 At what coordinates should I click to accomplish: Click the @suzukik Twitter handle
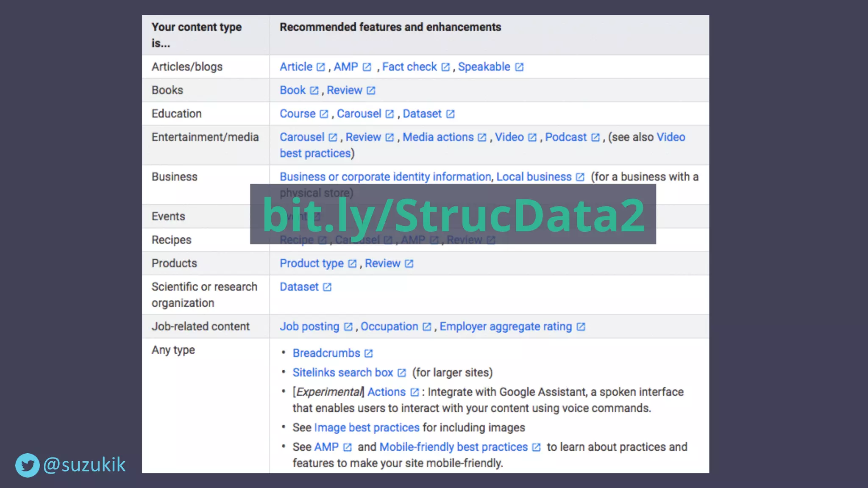coord(84,465)
